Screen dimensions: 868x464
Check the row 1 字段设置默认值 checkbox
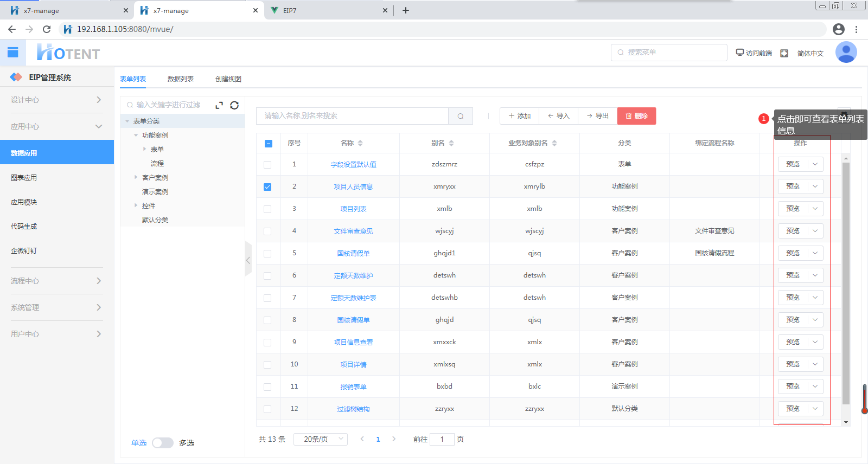tap(267, 165)
